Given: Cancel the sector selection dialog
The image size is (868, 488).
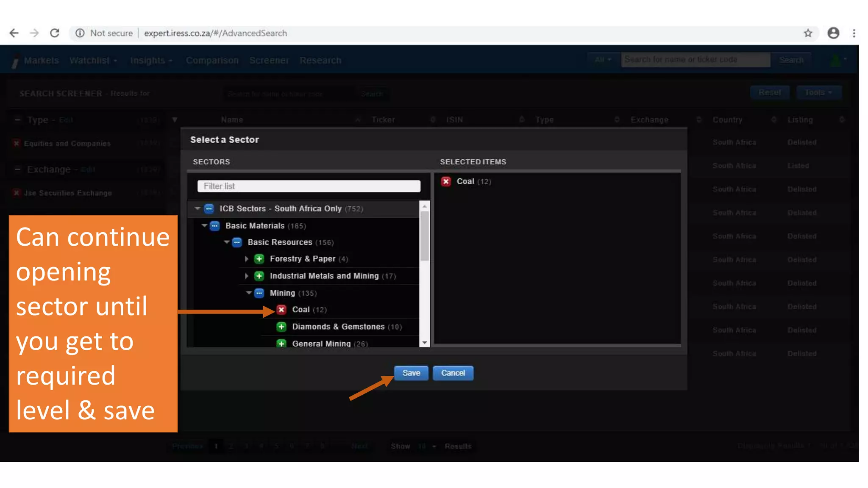Looking at the screenshot, I should tap(453, 373).
